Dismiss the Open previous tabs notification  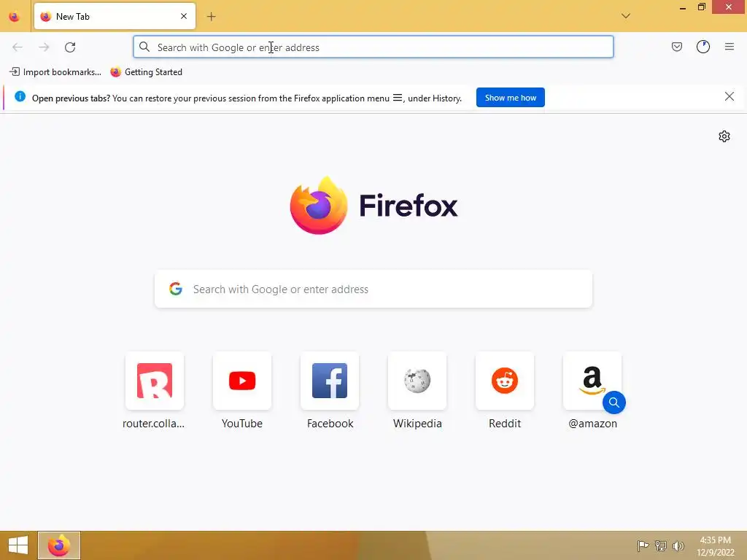tap(729, 97)
